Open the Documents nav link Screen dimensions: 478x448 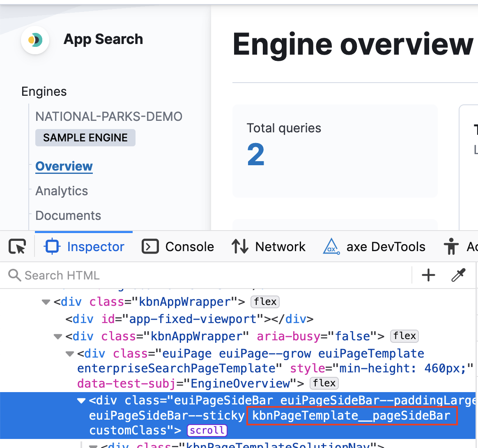click(68, 216)
